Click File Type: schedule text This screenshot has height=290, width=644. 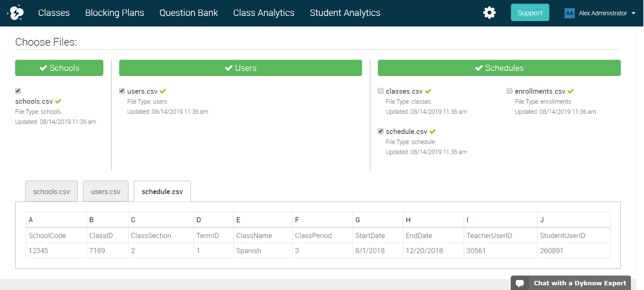click(x=410, y=142)
